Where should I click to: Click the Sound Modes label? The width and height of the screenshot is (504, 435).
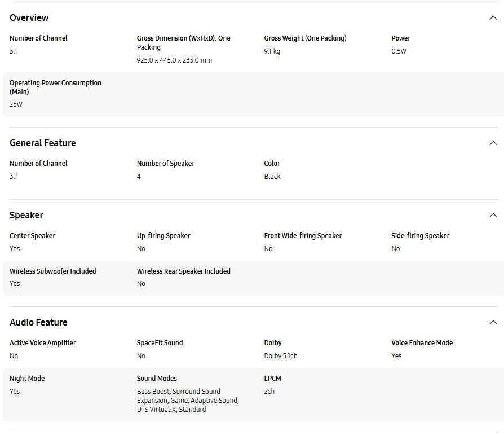[157, 379]
